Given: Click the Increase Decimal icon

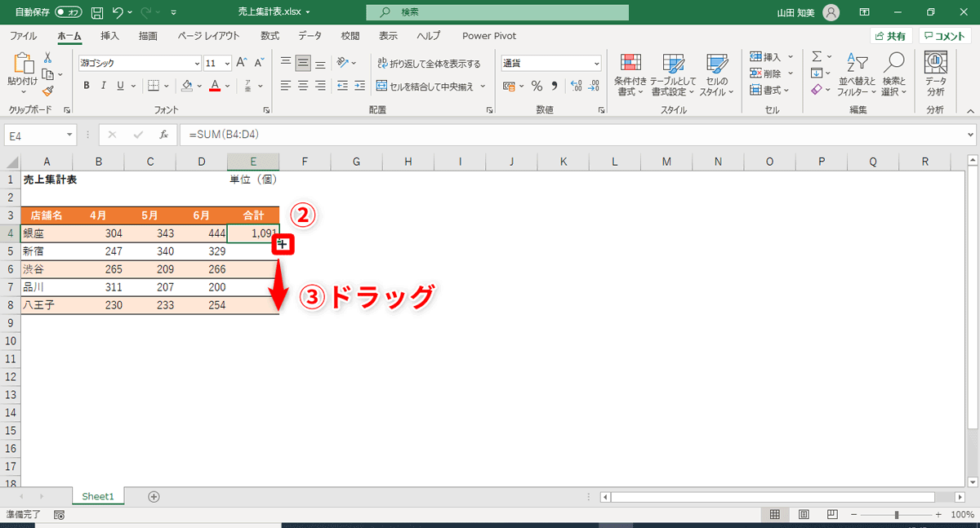Looking at the screenshot, I should (576, 86).
